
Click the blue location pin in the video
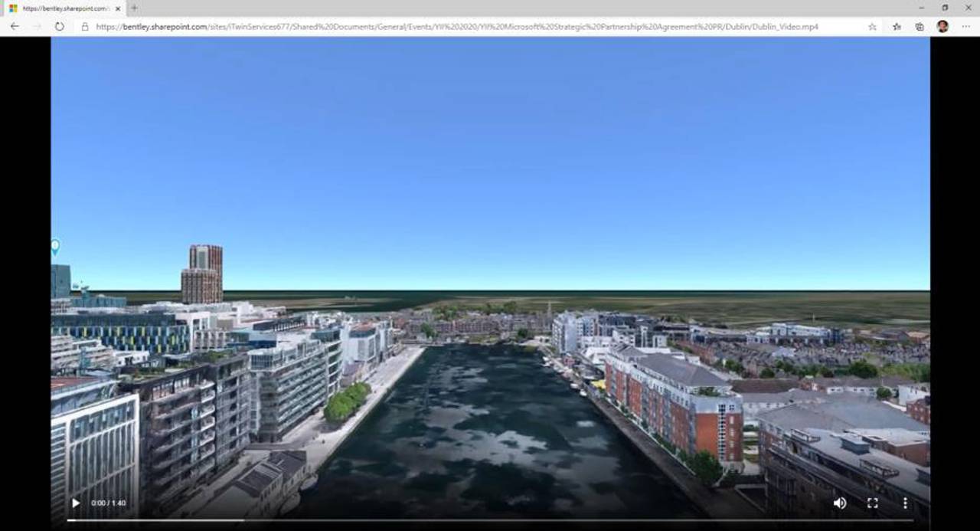55,247
